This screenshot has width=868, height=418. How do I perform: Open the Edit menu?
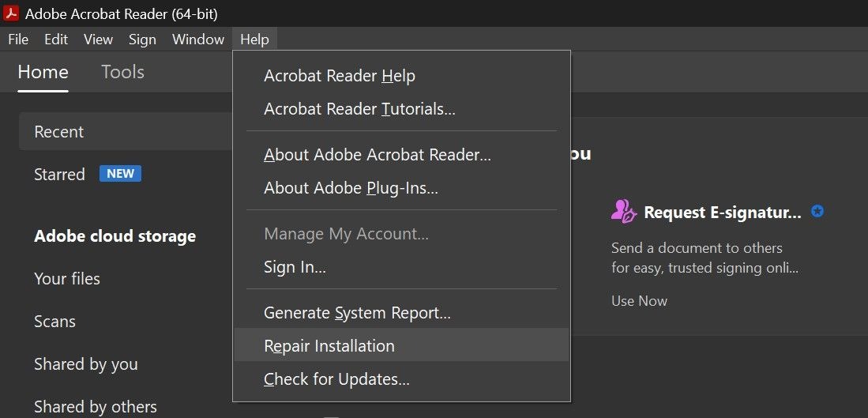point(56,40)
